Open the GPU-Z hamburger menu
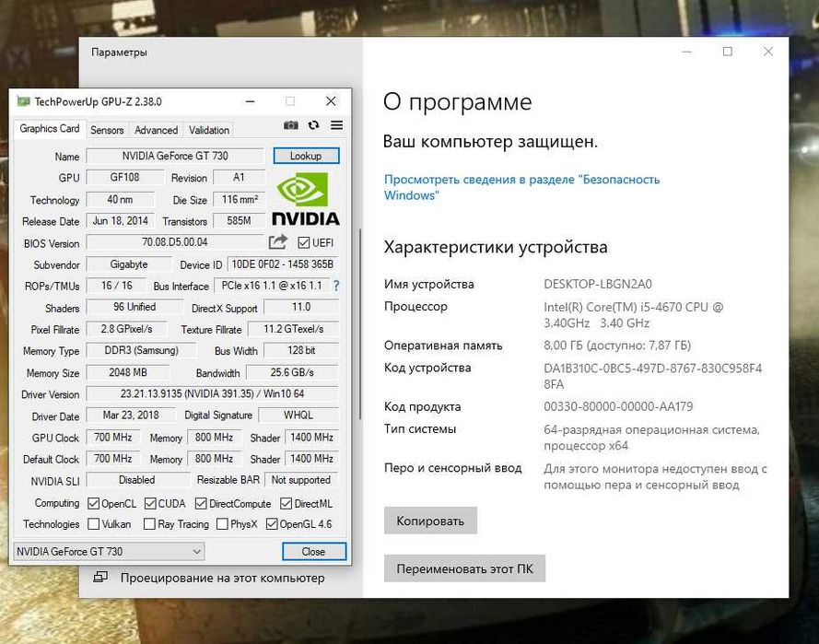 tap(337, 124)
